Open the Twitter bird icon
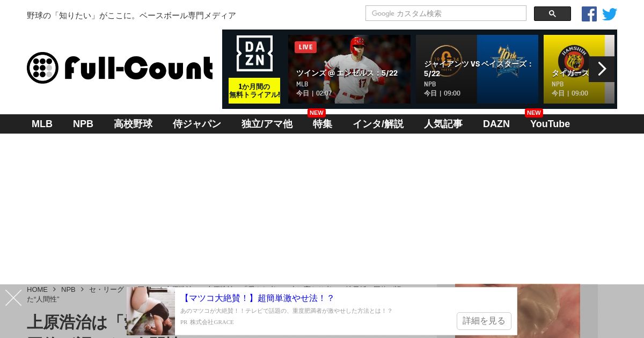 pos(610,14)
